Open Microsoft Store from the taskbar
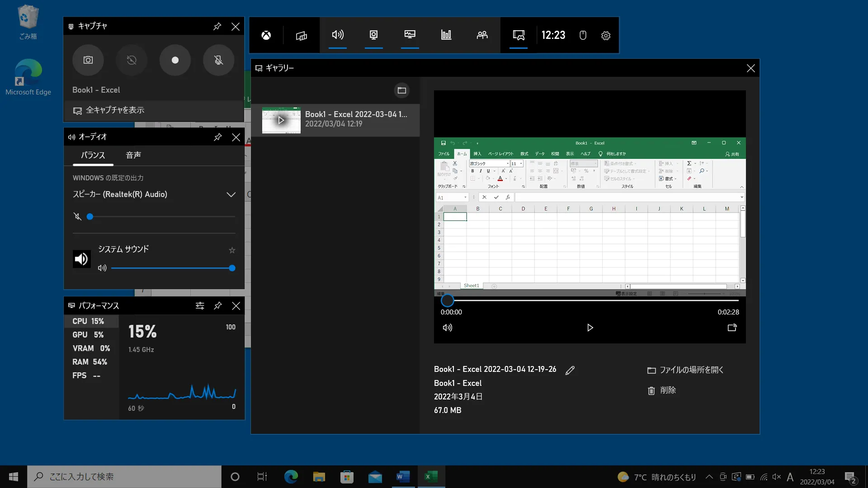Viewport: 868px width, 488px height. click(x=347, y=477)
